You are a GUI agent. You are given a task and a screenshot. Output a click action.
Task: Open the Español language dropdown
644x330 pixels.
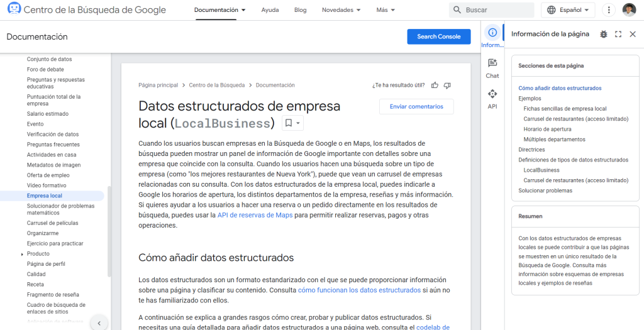[568, 10]
